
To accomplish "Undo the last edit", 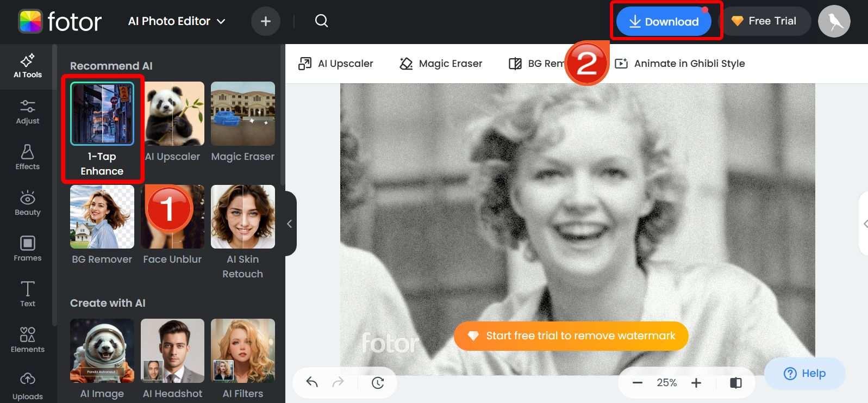I will click(x=311, y=382).
